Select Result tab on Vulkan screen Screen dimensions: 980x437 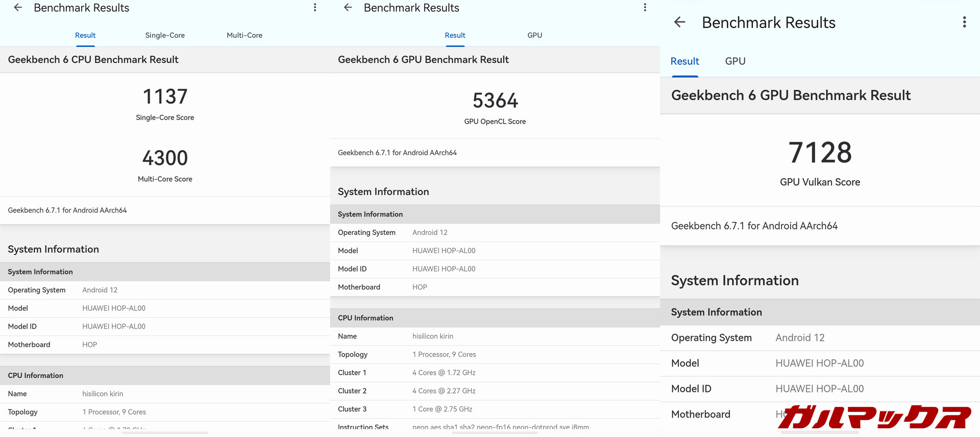pos(684,61)
